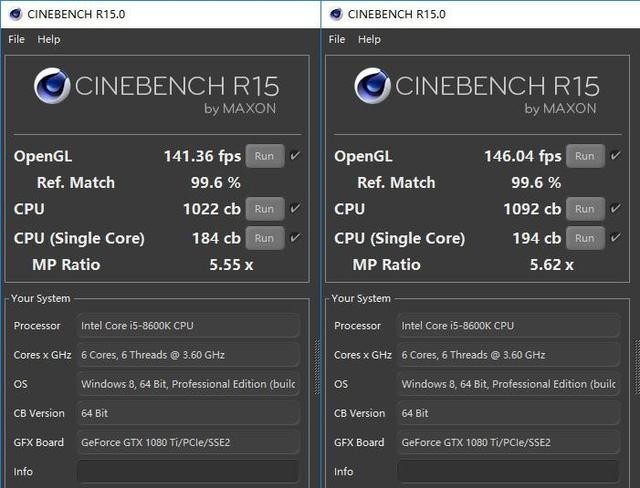Click 'Your System' group label in left window
The width and height of the screenshot is (640, 488).
click(40, 299)
